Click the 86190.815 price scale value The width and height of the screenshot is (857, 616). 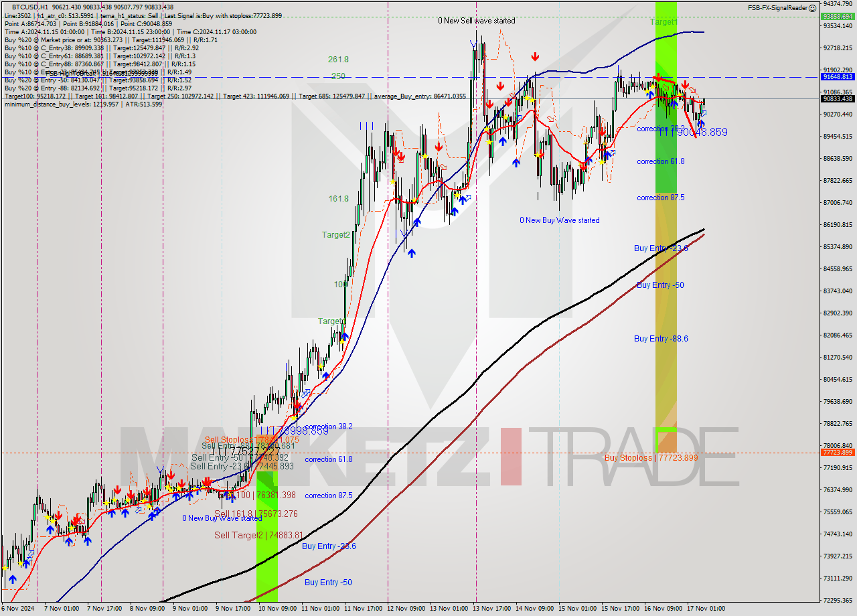coord(837,224)
